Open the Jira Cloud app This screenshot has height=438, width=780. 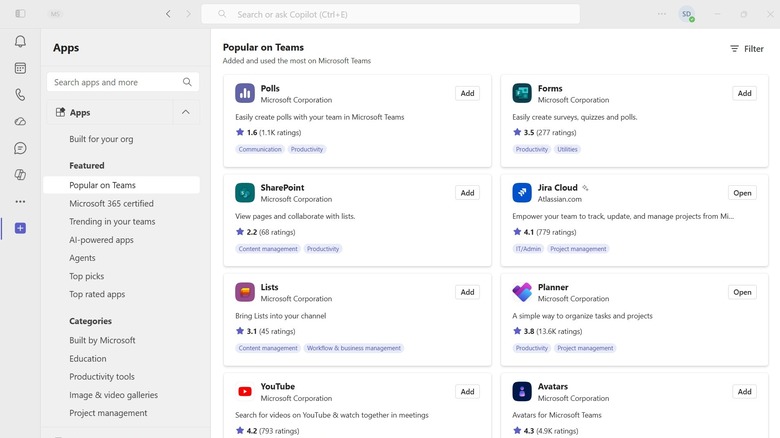tap(742, 193)
